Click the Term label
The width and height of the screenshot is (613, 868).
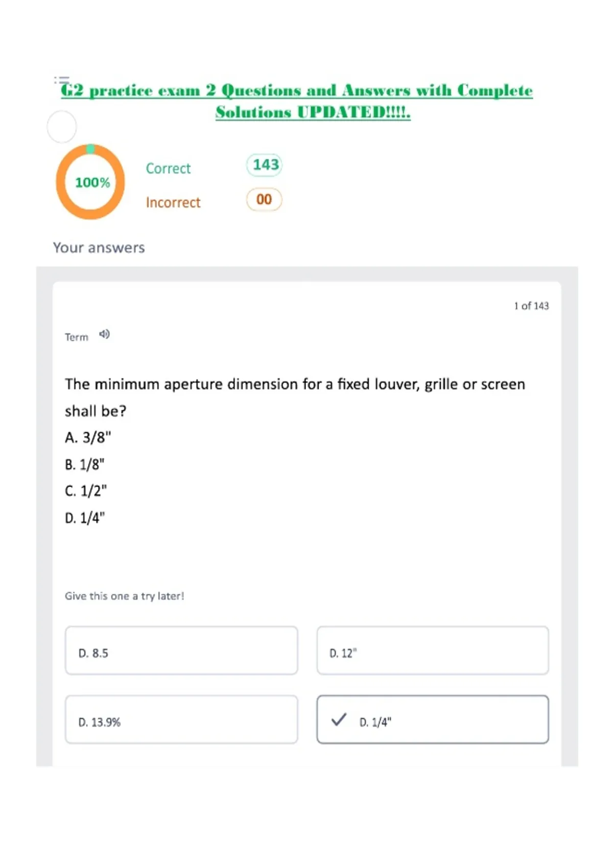tap(77, 337)
